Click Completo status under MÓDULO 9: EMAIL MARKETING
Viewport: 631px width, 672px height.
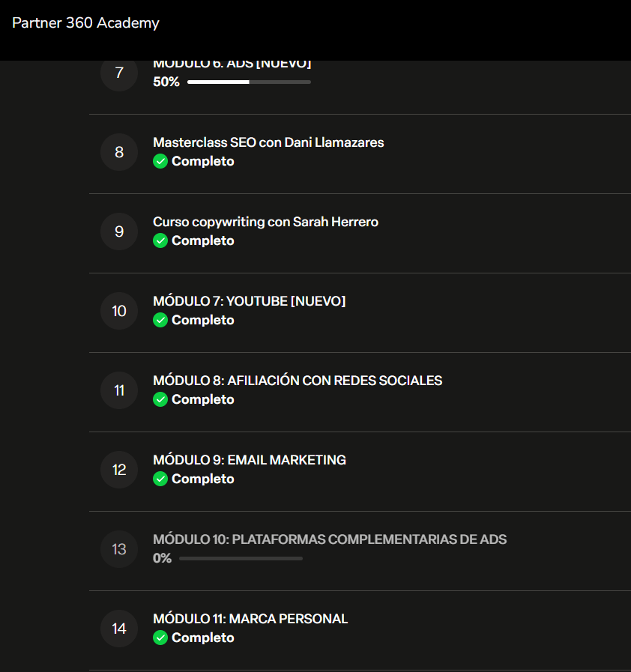point(203,479)
